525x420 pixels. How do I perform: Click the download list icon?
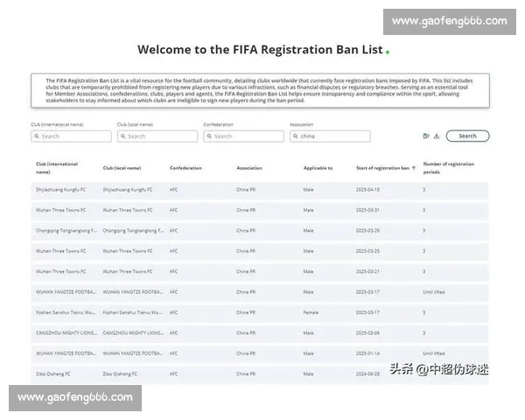437,136
